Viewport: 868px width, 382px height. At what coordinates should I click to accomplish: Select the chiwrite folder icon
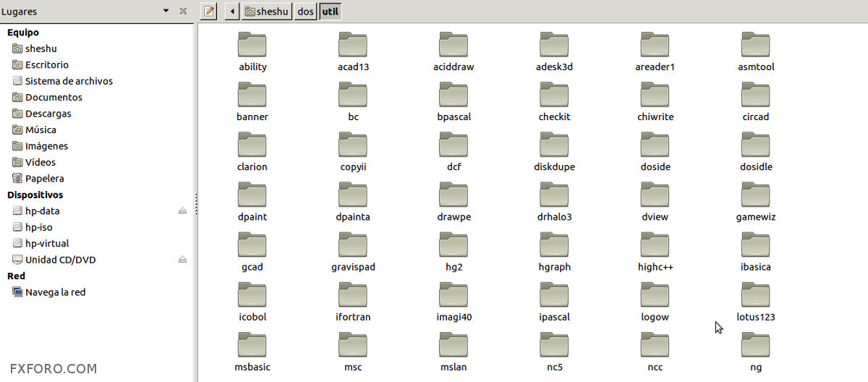(655, 95)
